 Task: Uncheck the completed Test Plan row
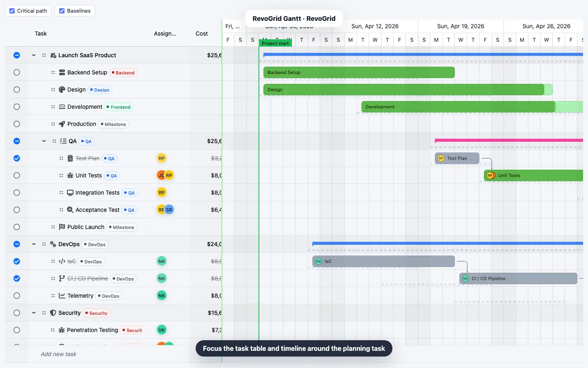[x=17, y=158]
